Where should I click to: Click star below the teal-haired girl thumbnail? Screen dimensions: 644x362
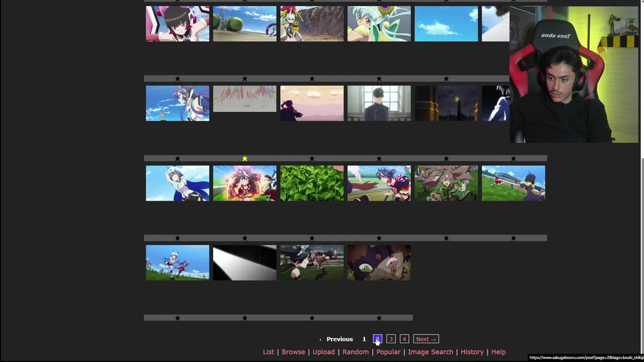[379, 79]
